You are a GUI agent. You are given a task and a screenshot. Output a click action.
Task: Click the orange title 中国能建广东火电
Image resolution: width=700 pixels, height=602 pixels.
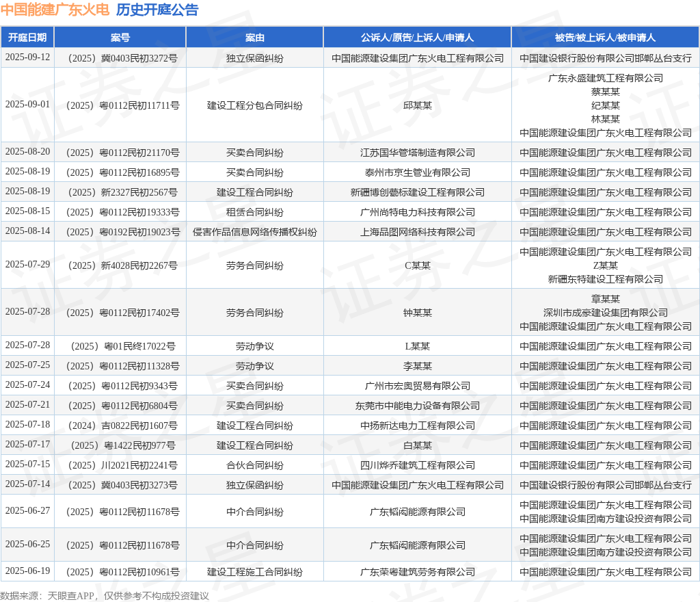55,10
